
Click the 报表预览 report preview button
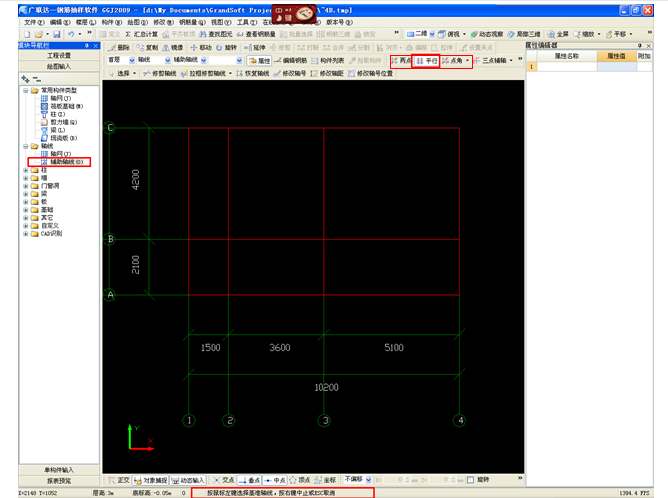pos(59,481)
